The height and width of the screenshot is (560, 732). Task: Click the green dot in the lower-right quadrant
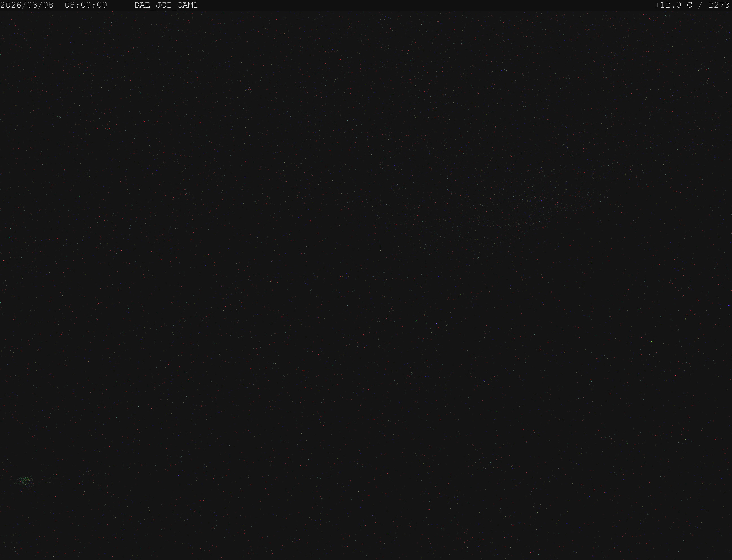(565, 352)
